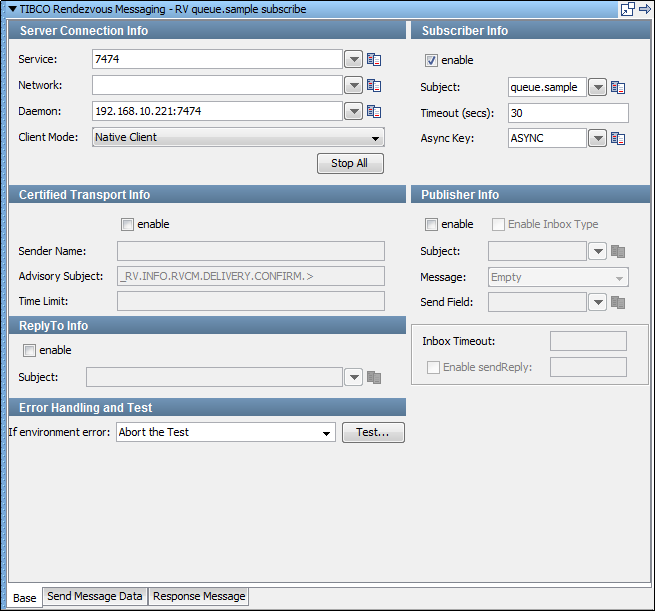655x611 pixels.
Task: Click into the Service input field
Action: pyautogui.click(x=217, y=59)
